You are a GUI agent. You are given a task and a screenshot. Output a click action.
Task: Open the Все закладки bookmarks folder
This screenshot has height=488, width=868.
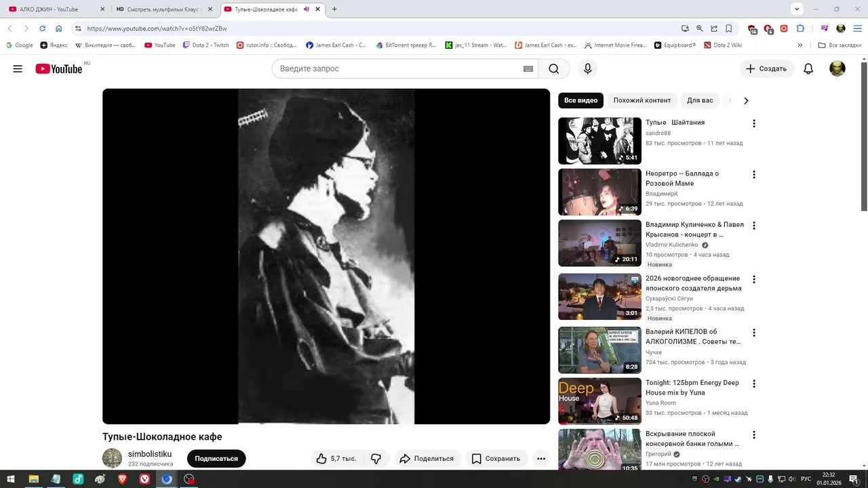840,45
